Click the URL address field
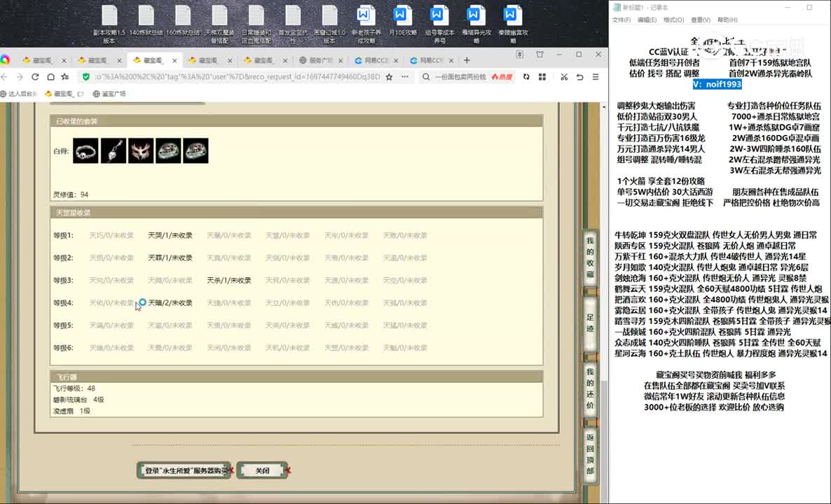This screenshot has height=504, width=831. coord(237,77)
